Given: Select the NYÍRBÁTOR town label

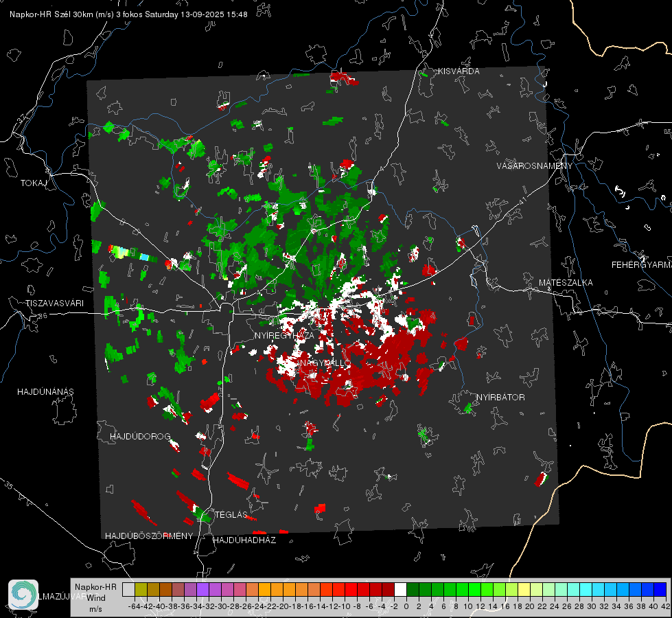Looking at the screenshot, I should coord(500,398).
